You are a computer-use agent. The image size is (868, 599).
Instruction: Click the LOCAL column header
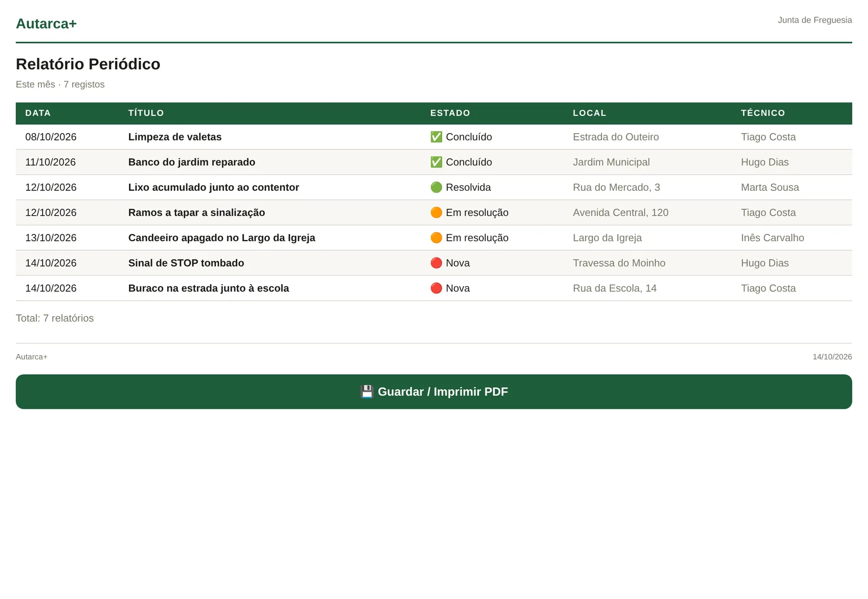pyautogui.click(x=590, y=113)
